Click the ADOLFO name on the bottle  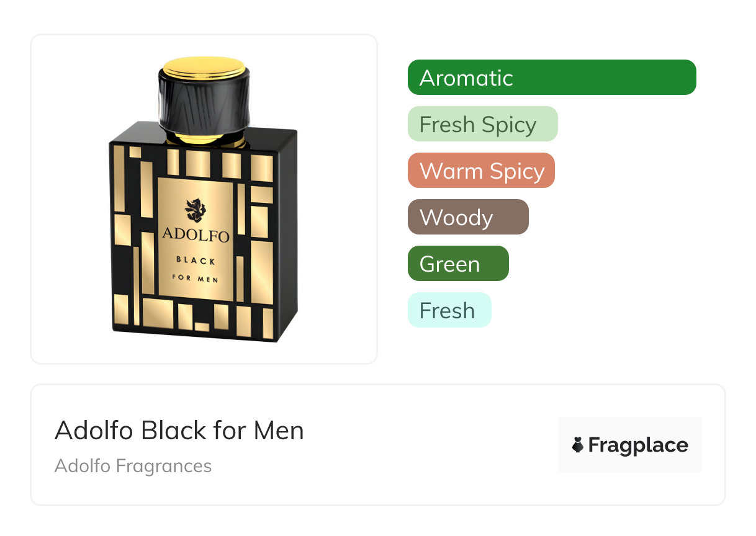click(196, 235)
